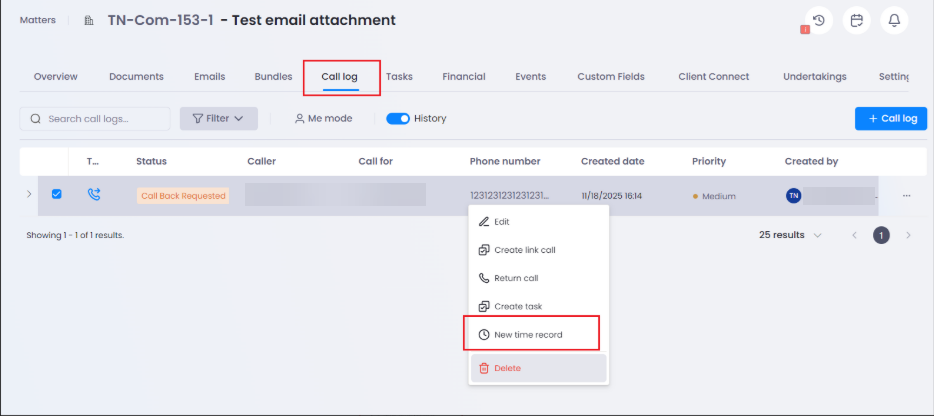Uncheck the call log row checkbox
The height and width of the screenshot is (416, 934).
click(56, 195)
